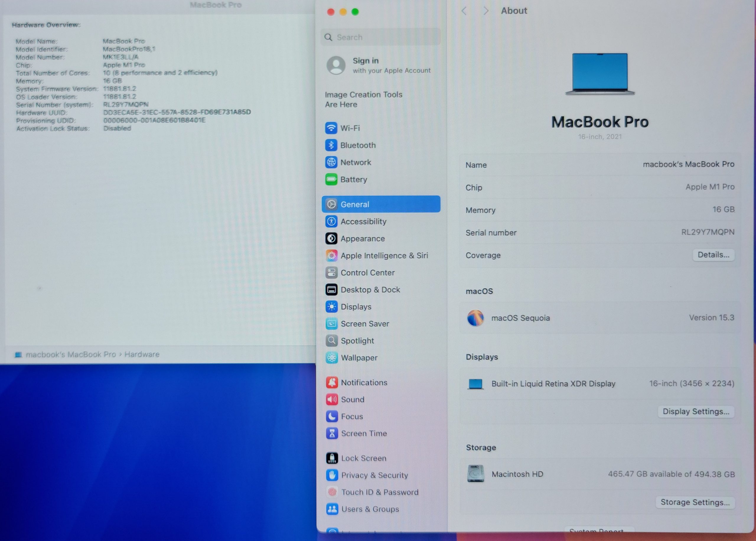Viewport: 756px width, 541px height.
Task: Open Wi-Fi settings icon in sidebar
Action: point(331,128)
